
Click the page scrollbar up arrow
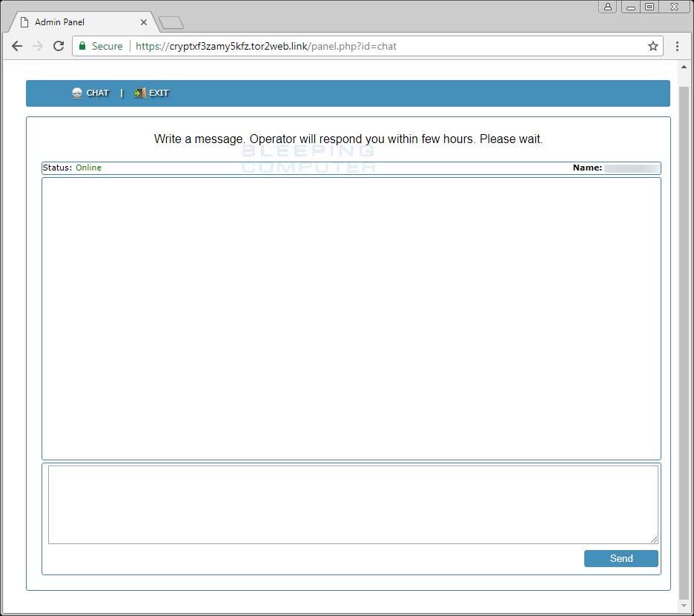coord(684,67)
